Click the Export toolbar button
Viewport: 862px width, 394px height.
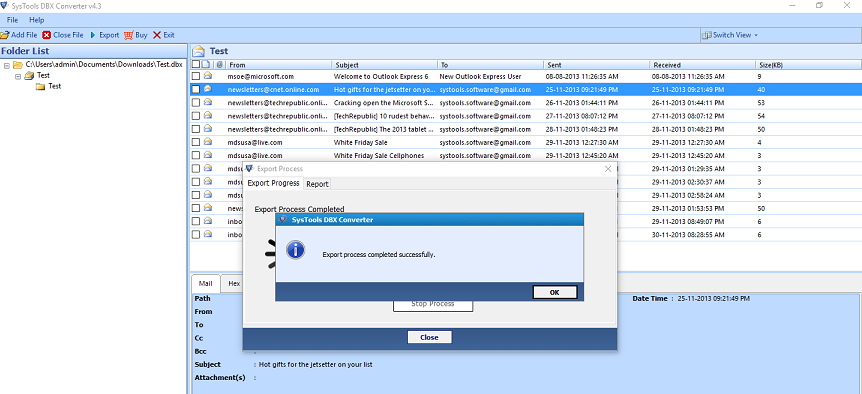tap(104, 35)
